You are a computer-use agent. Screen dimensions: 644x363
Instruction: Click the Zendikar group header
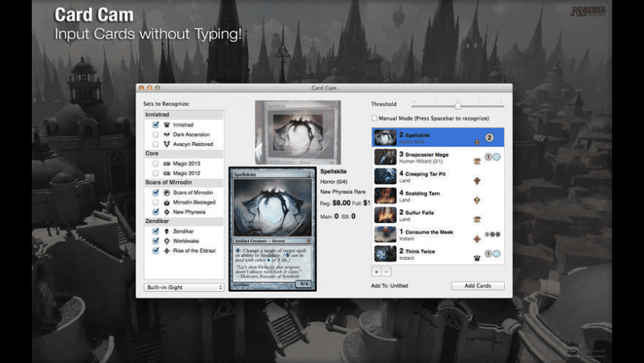184,221
